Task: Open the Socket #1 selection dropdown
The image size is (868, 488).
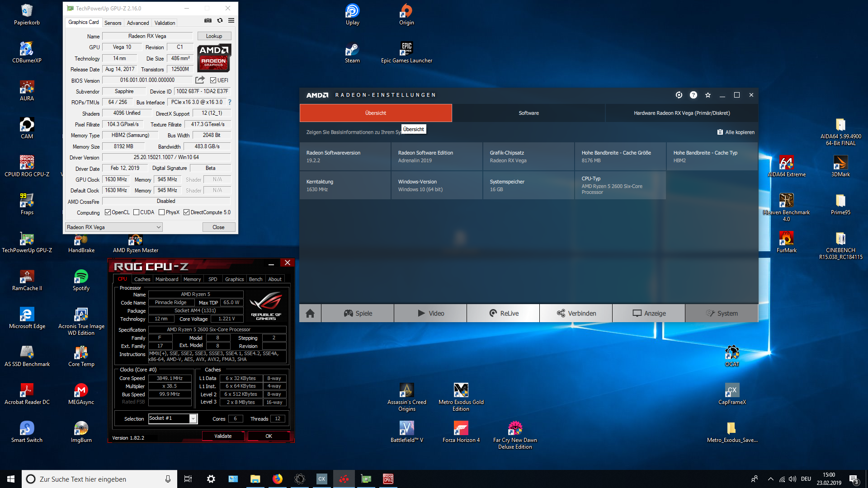Action: coord(193,419)
